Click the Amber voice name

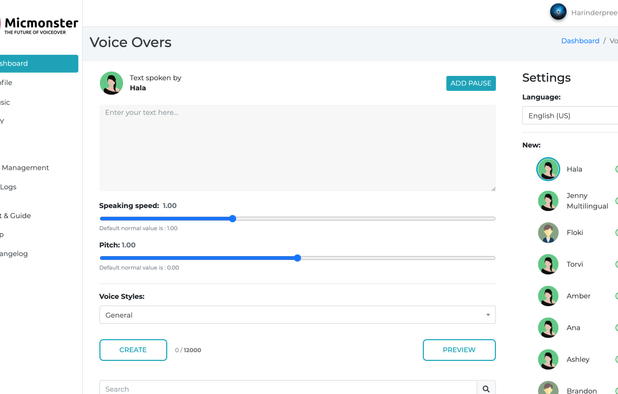coord(578,296)
